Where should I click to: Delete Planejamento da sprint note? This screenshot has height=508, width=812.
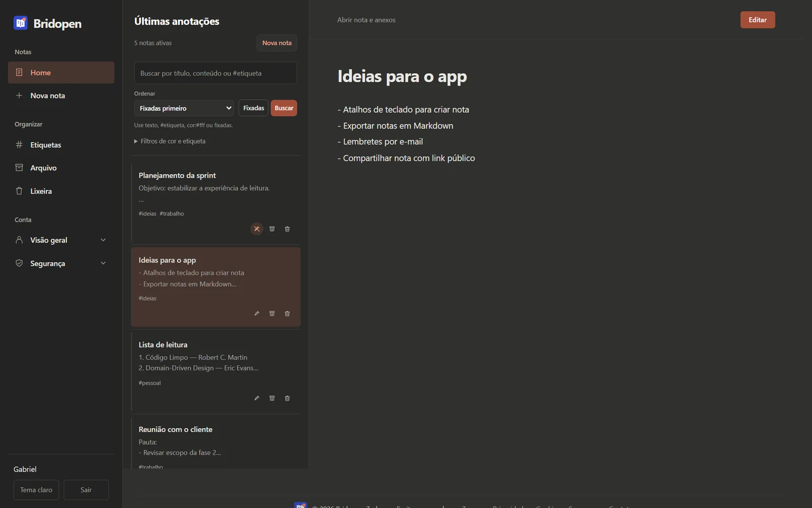pos(287,229)
